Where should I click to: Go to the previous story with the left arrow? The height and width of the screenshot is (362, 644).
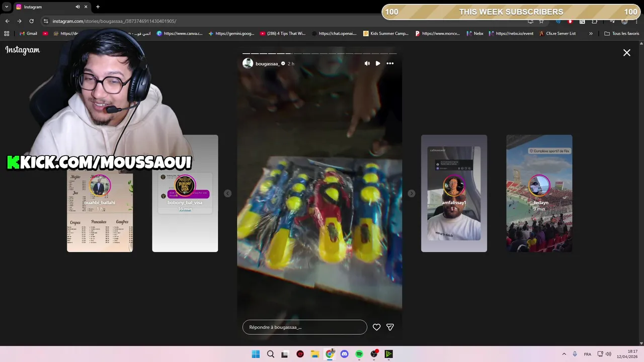[227, 194]
